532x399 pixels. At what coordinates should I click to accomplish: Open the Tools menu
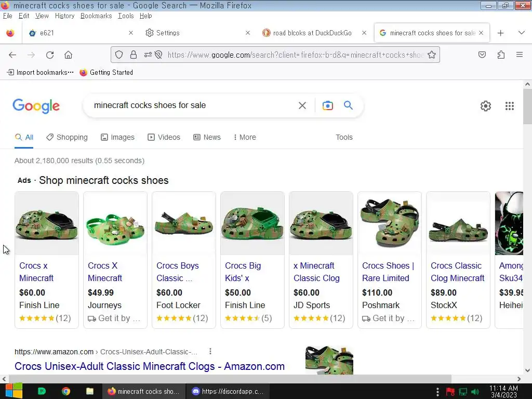click(126, 16)
